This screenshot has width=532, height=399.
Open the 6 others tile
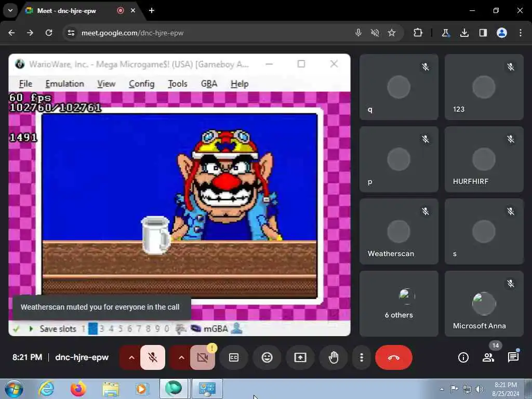[398, 303]
